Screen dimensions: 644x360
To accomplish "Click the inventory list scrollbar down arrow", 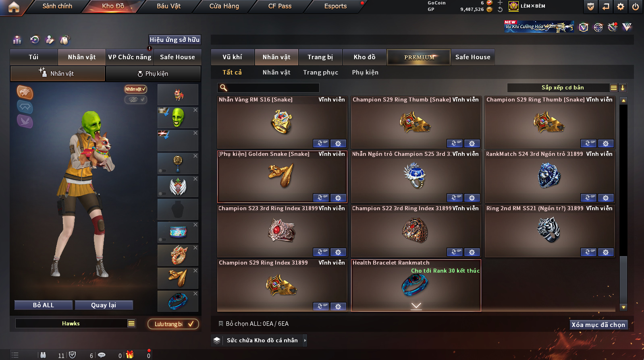I will pyautogui.click(x=623, y=307).
